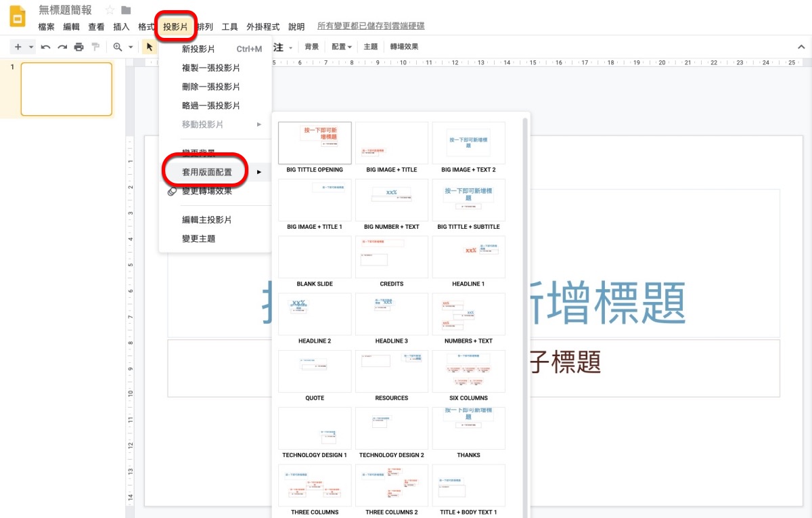The height and width of the screenshot is (518, 812).
Task: Apply the BIG TITTLE + SUBTITLE layout
Action: [468, 200]
